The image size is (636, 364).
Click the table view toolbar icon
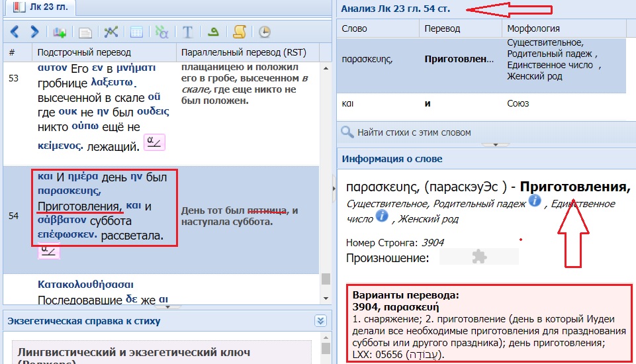(x=136, y=32)
